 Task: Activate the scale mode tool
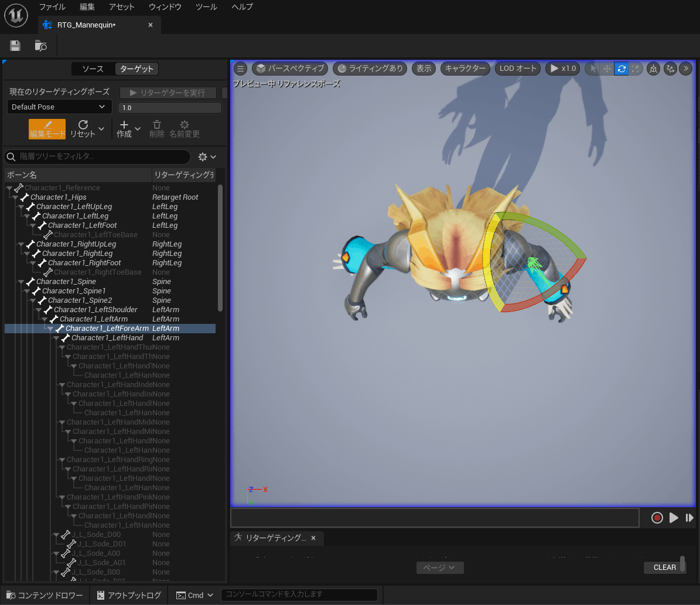tap(635, 69)
